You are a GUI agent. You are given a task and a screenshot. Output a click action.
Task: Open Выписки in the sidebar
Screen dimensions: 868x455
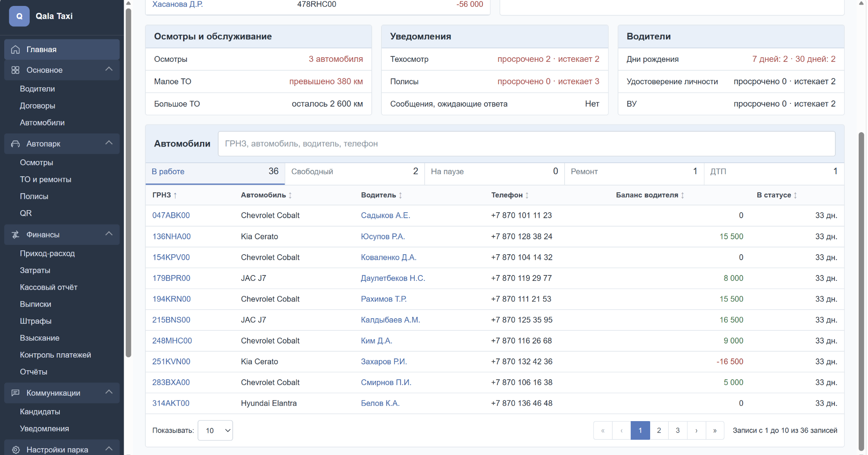(x=36, y=305)
